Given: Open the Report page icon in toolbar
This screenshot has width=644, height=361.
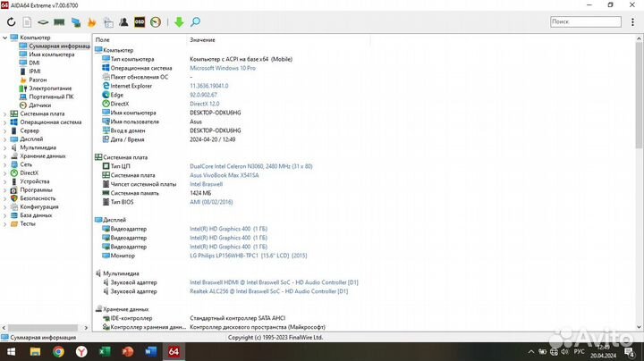Looking at the screenshot, I should click(x=27, y=22).
